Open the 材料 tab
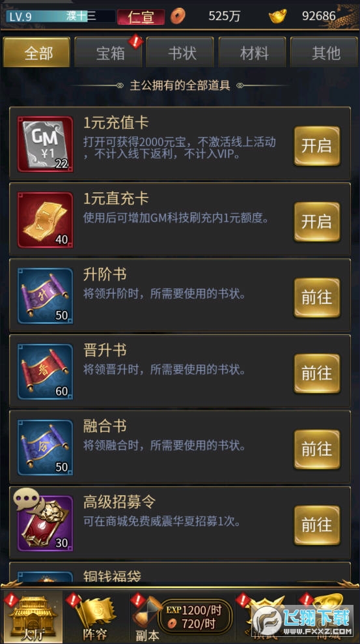The height and width of the screenshot is (644, 360). [x=255, y=53]
